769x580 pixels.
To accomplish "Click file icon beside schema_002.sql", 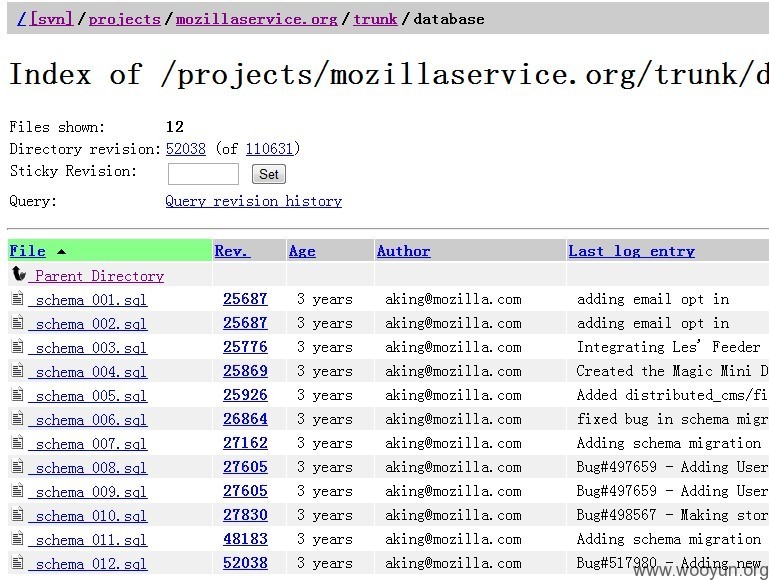I will pos(18,322).
